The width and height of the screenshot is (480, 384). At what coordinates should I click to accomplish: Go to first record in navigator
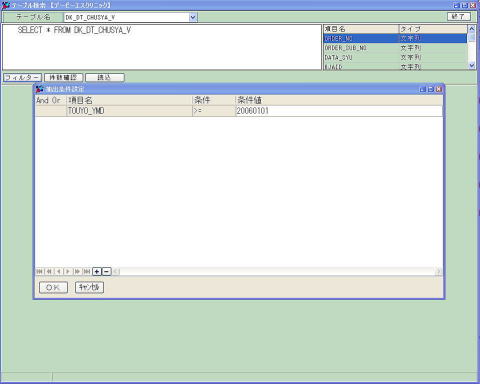point(40,272)
